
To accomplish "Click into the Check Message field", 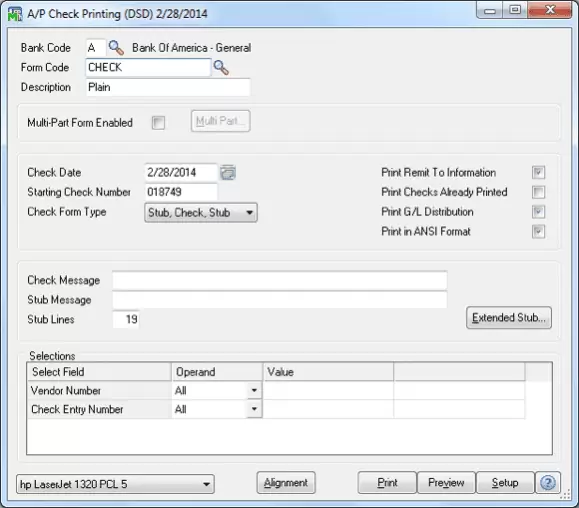I will tap(280, 280).
